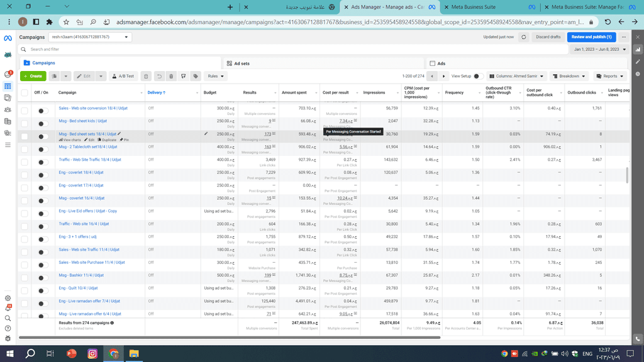
Task: Open Eng - Live ramadan offer 7/4 campaign link
Action: 89,301
